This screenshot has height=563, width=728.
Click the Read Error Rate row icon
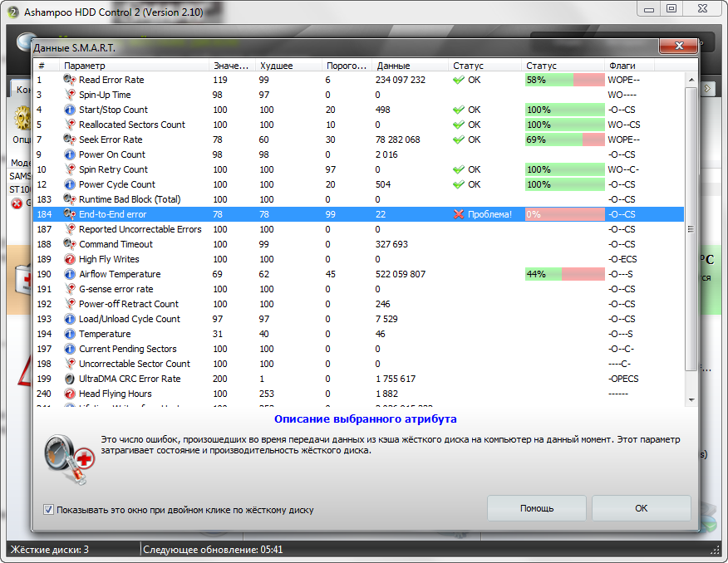click(70, 80)
